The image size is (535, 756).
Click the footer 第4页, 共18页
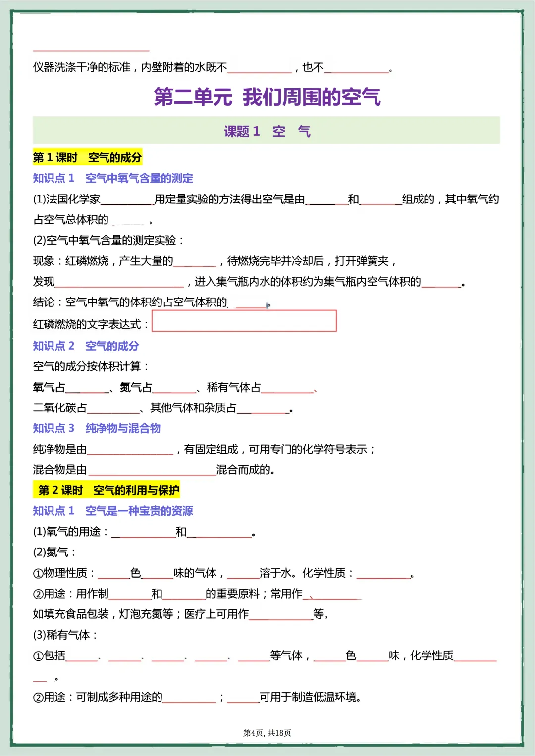[x=267, y=733]
